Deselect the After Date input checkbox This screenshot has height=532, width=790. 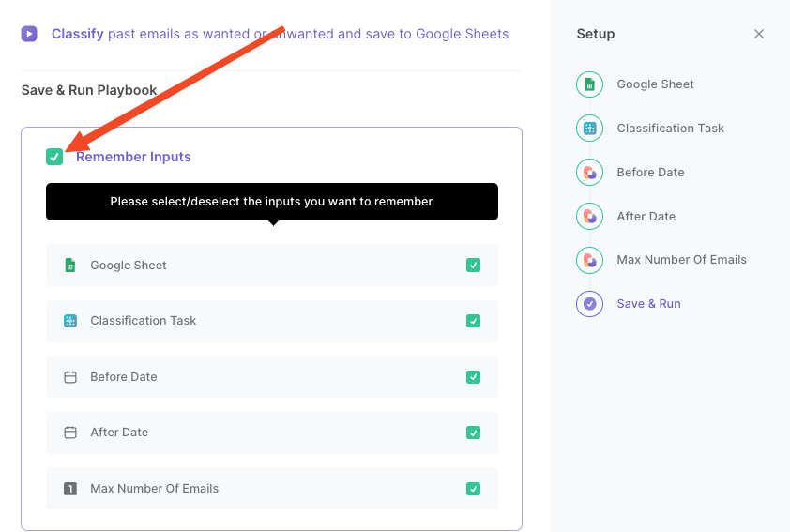[473, 433]
